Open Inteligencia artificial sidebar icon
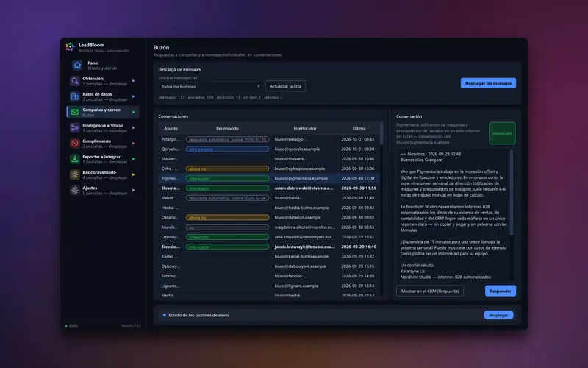The width and height of the screenshot is (588, 368). [75, 127]
